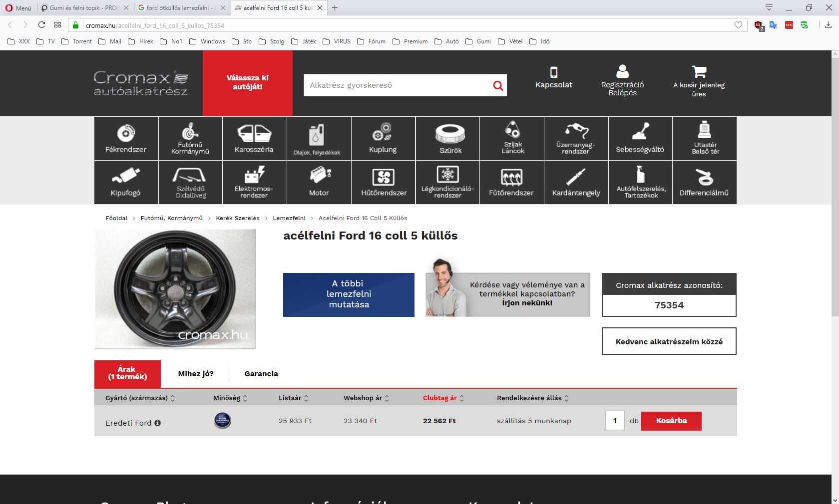Open the Differenciálmű category

click(705, 183)
